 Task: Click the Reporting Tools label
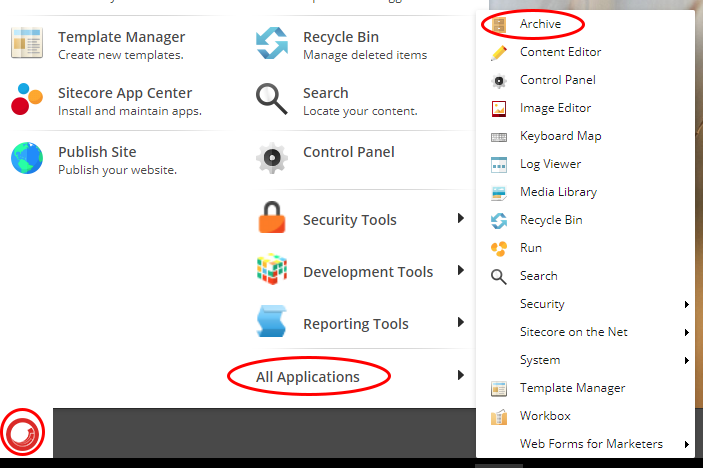pyautogui.click(x=356, y=324)
